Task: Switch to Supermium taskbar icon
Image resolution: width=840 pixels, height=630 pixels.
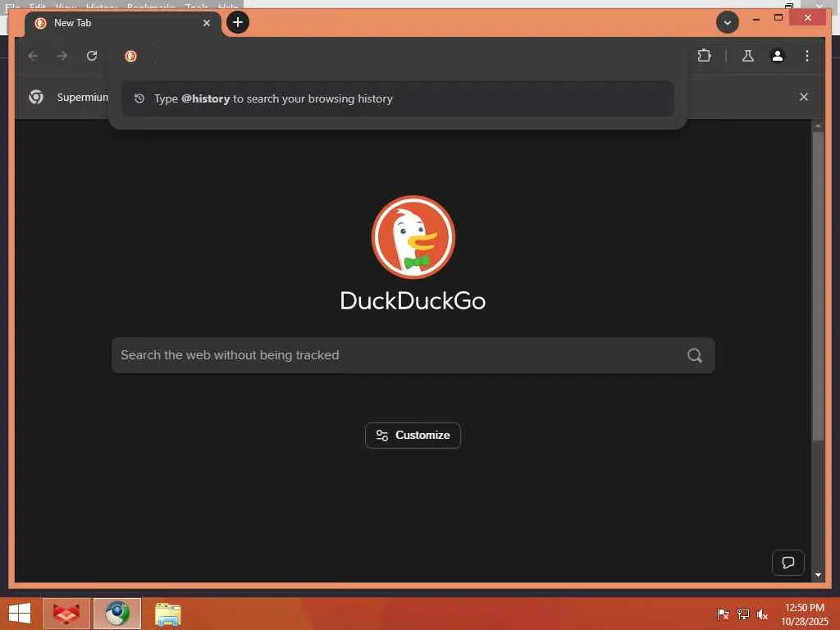Action: tap(117, 614)
